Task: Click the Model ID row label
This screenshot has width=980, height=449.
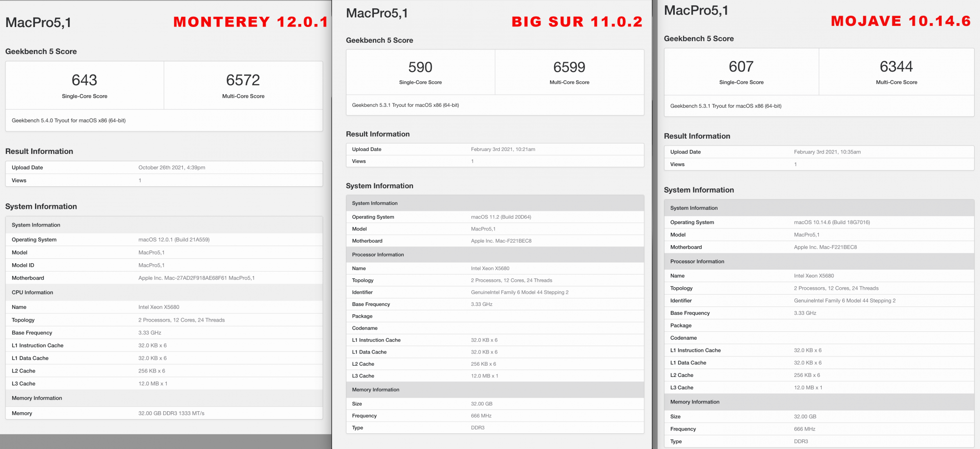Action: pyautogui.click(x=23, y=265)
